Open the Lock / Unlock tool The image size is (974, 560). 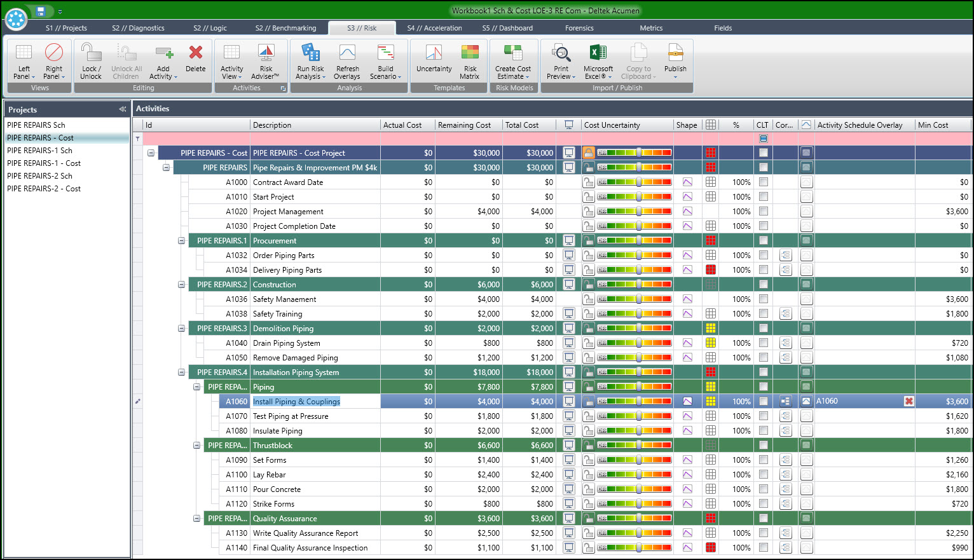[91, 62]
